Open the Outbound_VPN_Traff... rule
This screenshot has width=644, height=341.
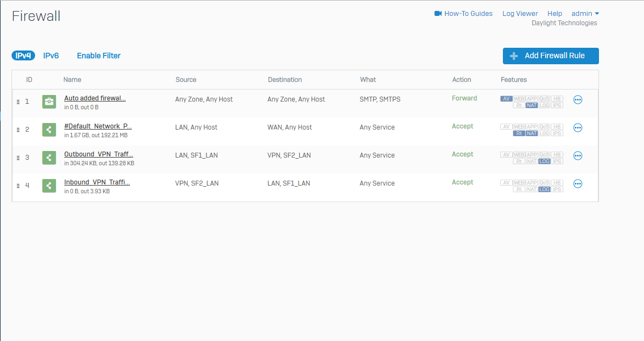pos(99,154)
